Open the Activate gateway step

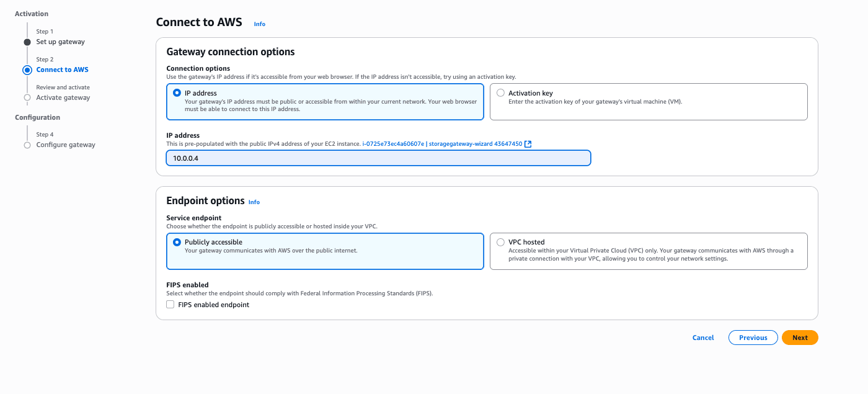click(x=63, y=97)
